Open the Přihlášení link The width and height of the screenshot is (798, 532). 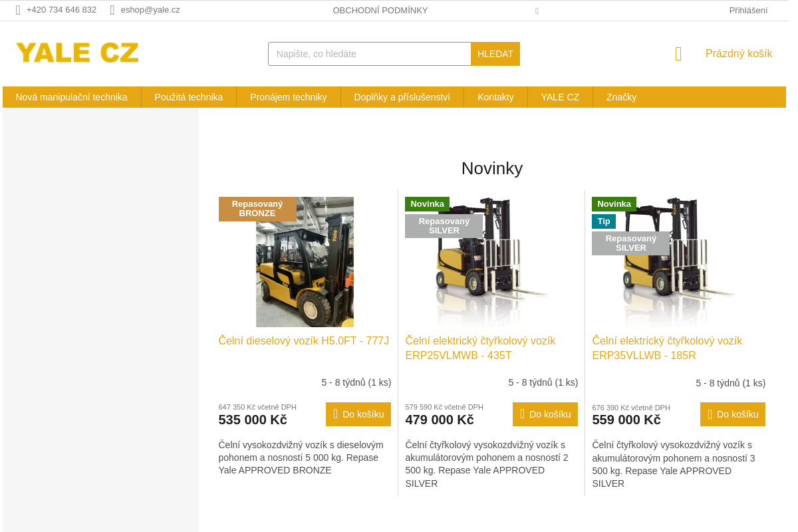tap(749, 10)
